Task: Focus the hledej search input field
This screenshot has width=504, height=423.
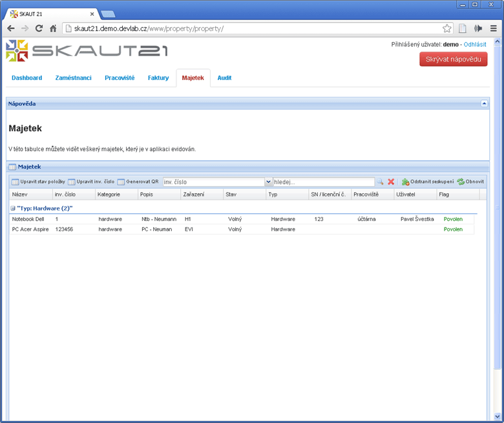Action: click(323, 182)
